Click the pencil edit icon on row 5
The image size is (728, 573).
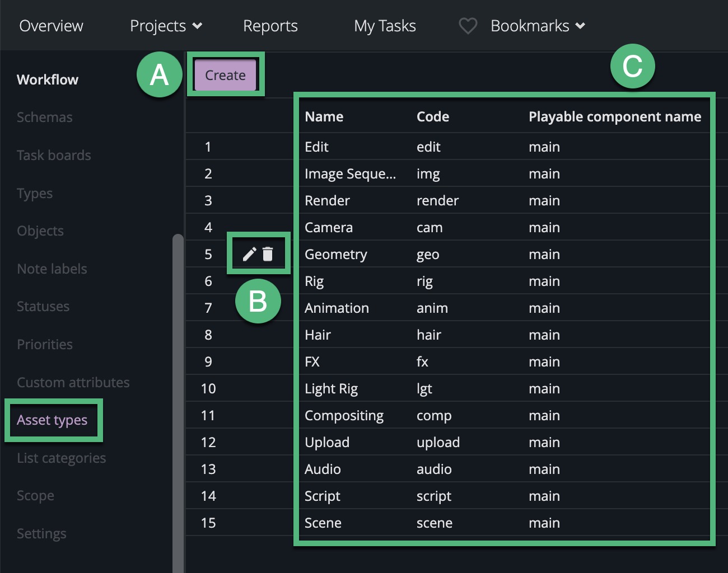249,254
